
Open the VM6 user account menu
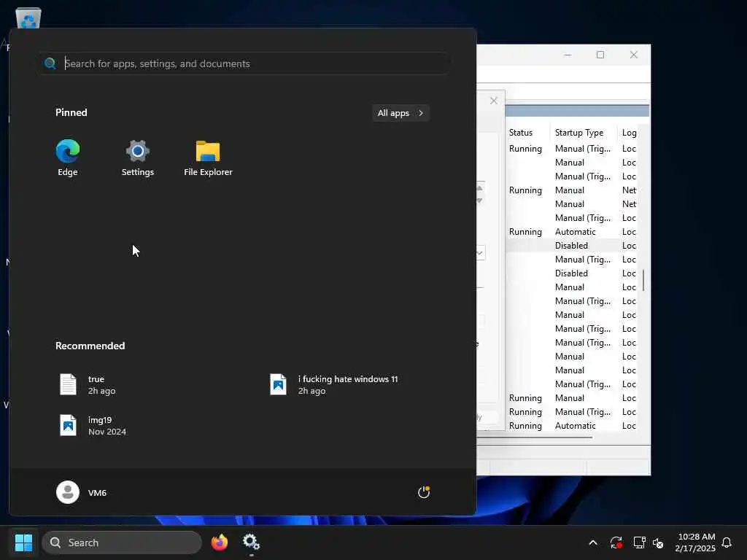[82, 492]
